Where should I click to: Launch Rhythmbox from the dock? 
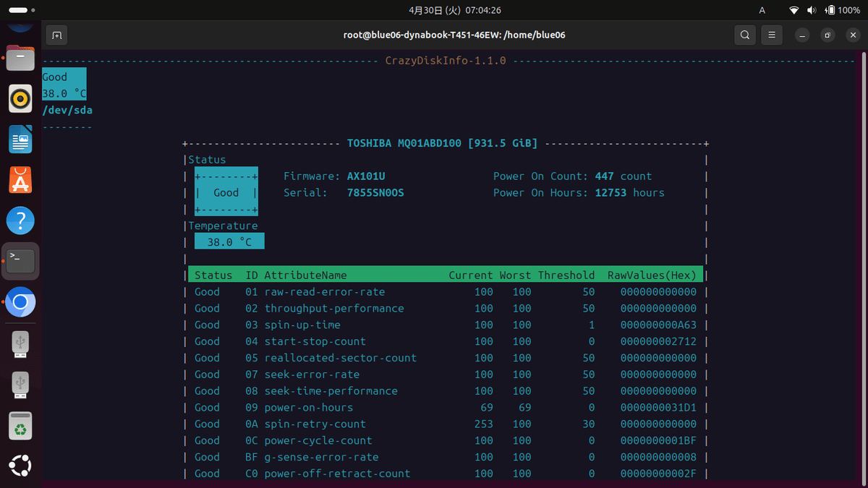pyautogui.click(x=20, y=98)
